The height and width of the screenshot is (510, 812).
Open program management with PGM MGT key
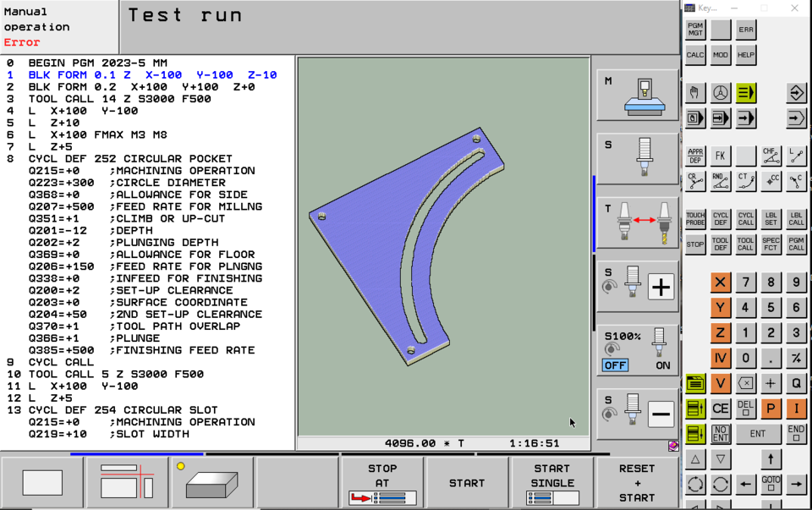click(x=695, y=29)
